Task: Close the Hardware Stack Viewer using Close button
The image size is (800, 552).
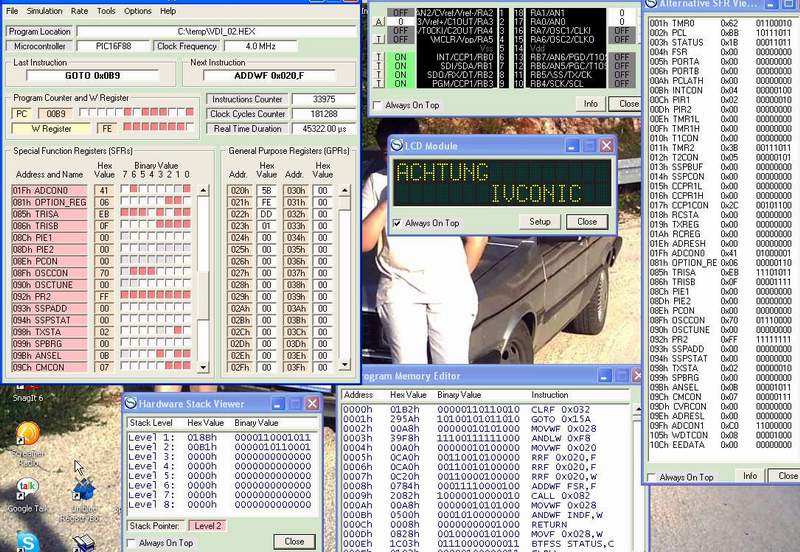Action: (294, 541)
